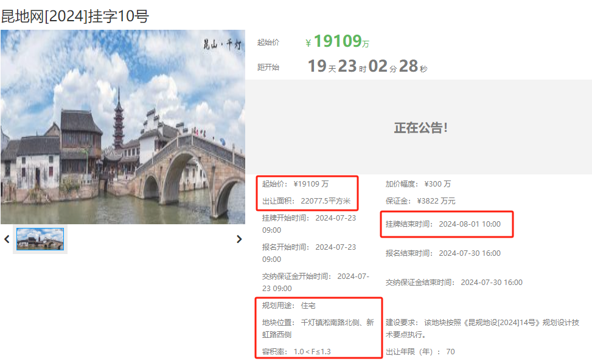Select the 出让面积 22077.5平方米 text
592x364 pixels.
(306, 201)
